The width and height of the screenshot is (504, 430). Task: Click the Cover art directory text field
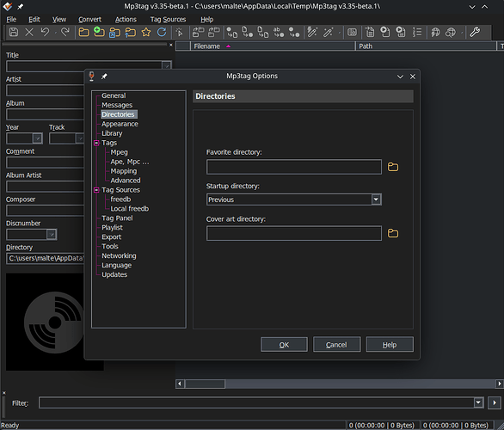[x=294, y=233]
